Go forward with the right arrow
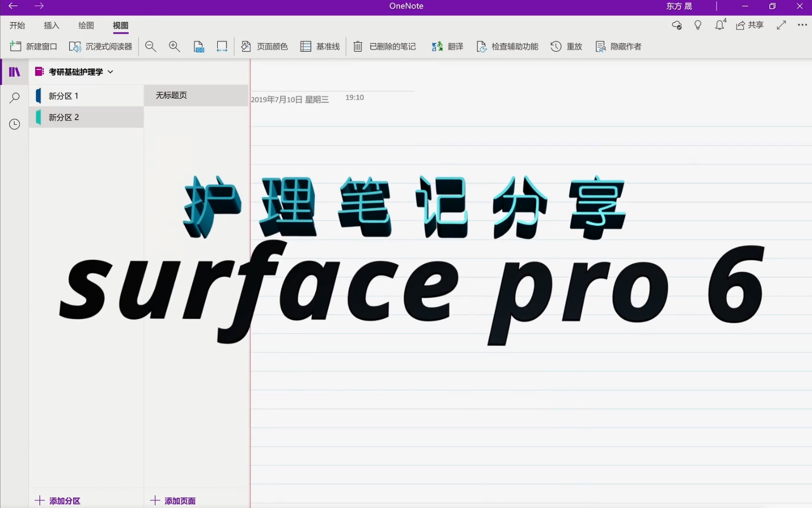The image size is (812, 508). coord(39,6)
